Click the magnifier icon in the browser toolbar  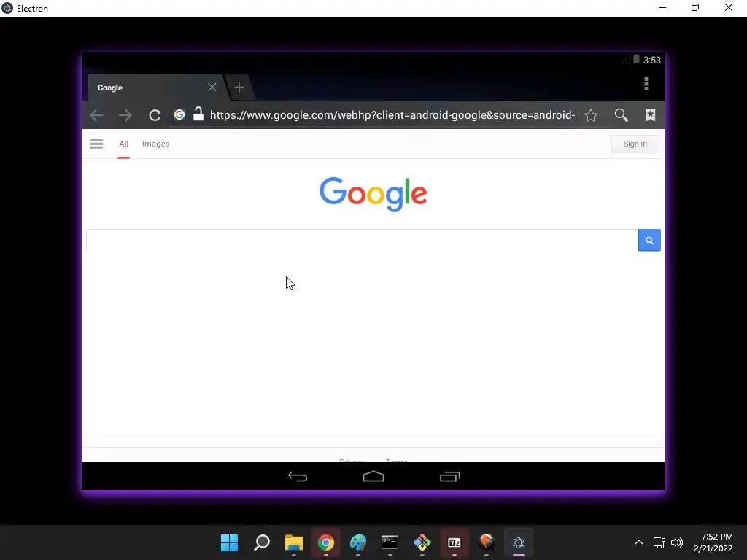[x=622, y=115]
